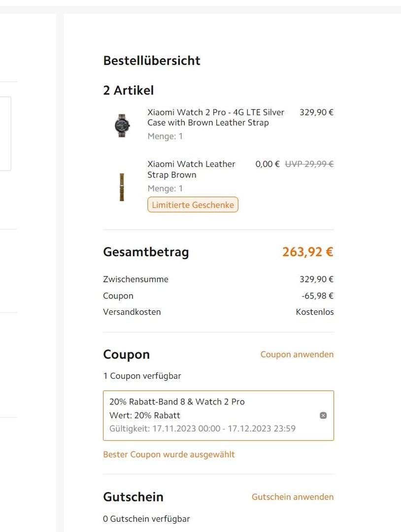This screenshot has width=401, height=532.
Task: Click the Xiaomi Watch 2 Pro thumbnail
Action: pyautogui.click(x=122, y=125)
